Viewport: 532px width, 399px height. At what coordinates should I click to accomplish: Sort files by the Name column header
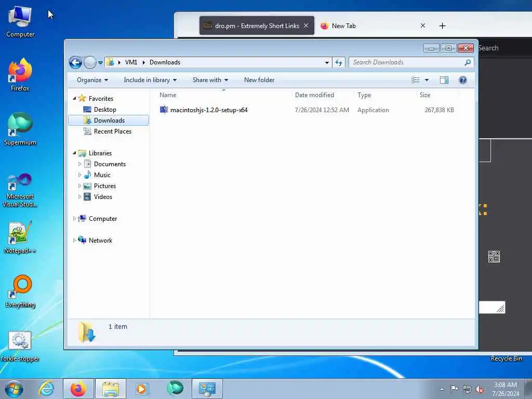point(224,96)
